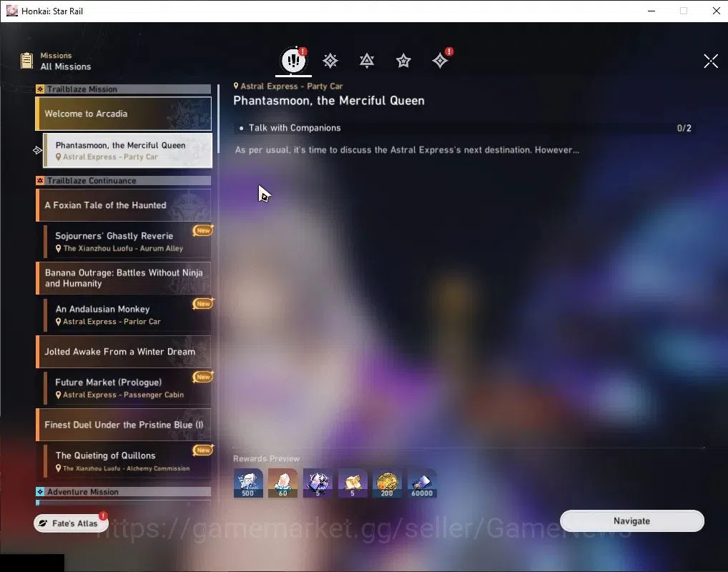Select Future Market (Prologue) mission
The height and width of the screenshot is (572, 728).
(128, 388)
